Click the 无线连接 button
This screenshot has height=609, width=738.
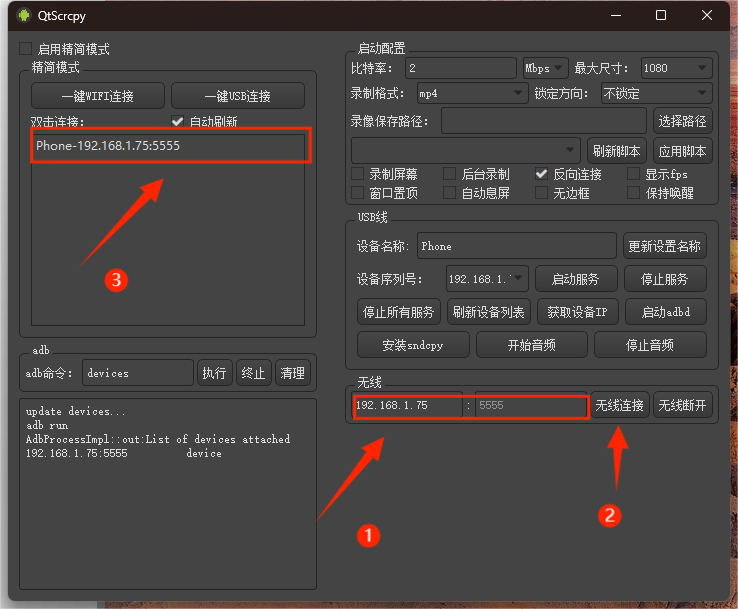619,406
